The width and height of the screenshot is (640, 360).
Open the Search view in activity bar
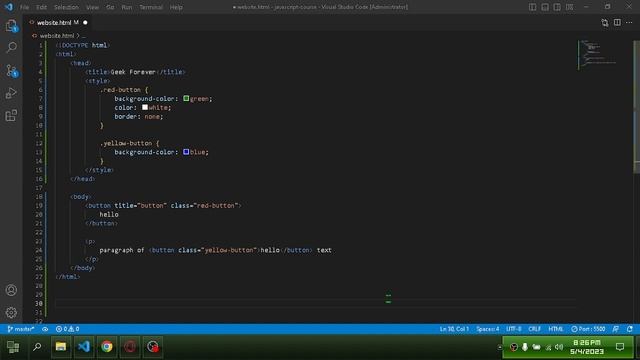11,47
